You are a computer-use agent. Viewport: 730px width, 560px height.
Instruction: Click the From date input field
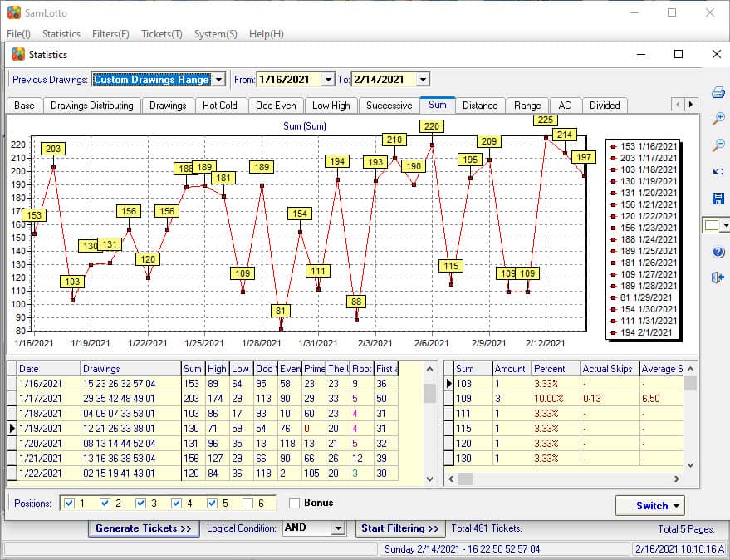[x=289, y=80]
